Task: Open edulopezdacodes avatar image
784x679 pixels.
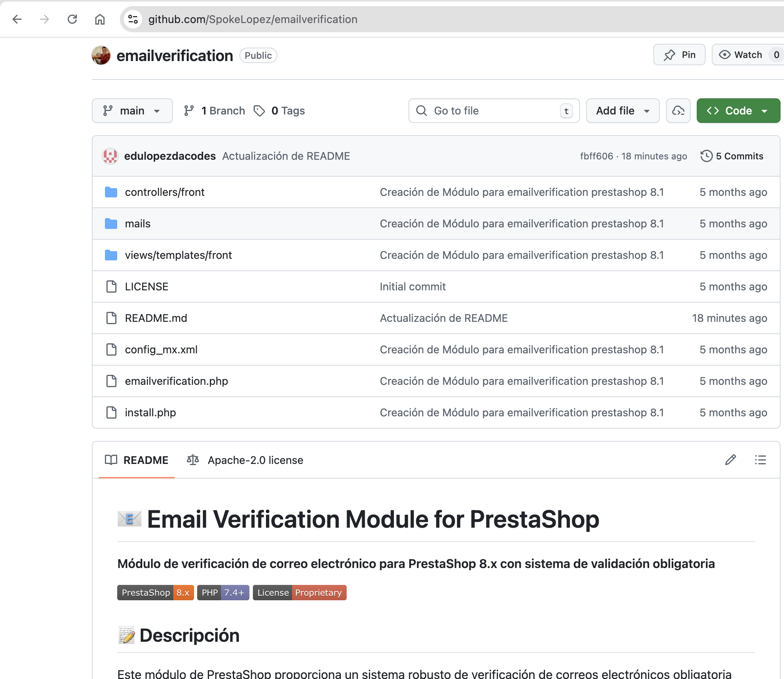Action: pos(110,156)
